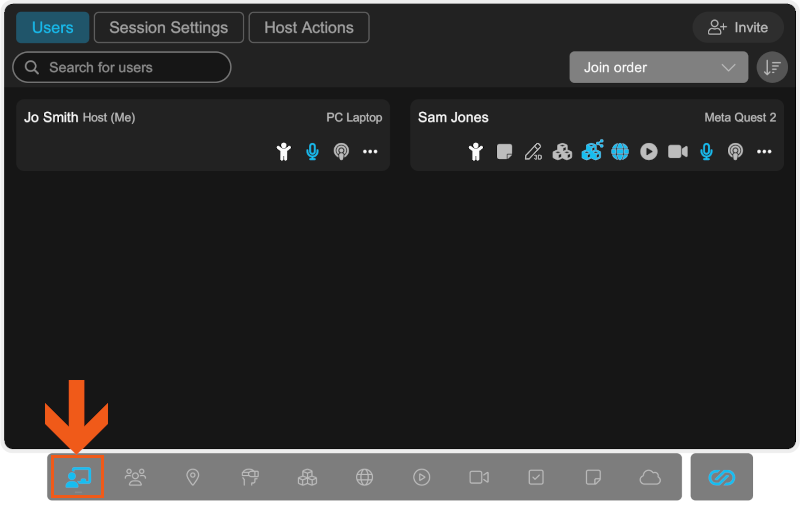
Task: Click the Invite button
Action: [x=738, y=28]
